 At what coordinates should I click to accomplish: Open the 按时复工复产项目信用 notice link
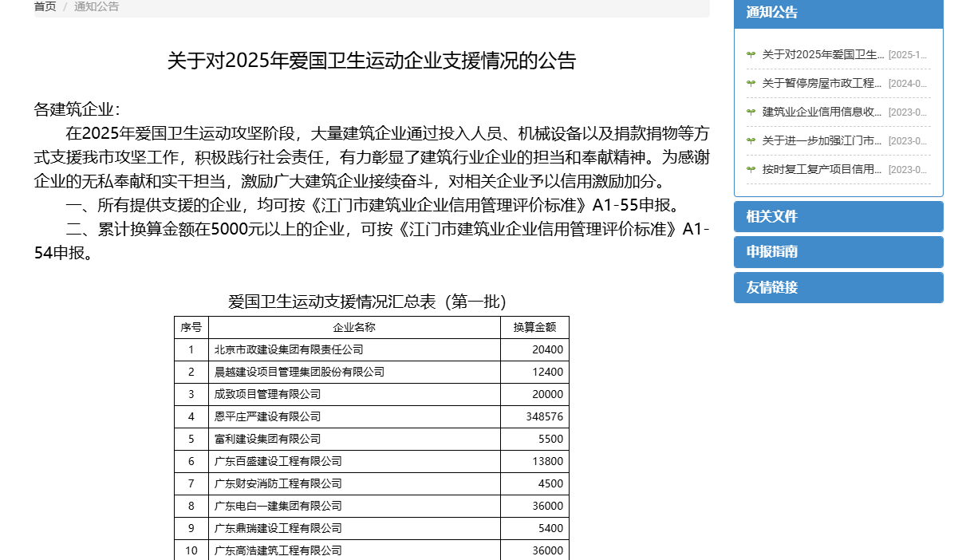tap(823, 169)
